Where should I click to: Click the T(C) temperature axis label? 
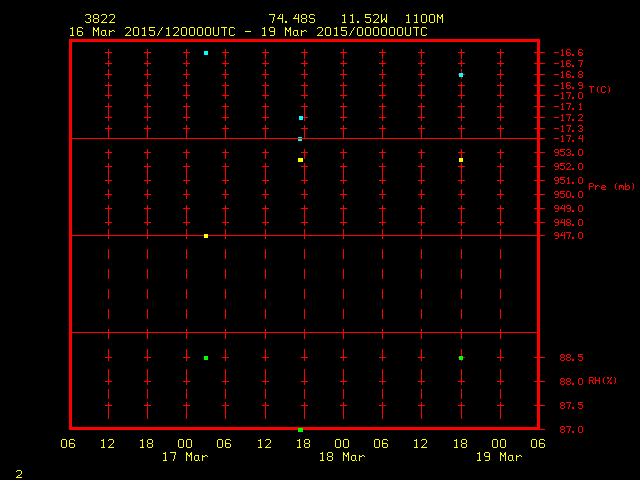tap(599, 90)
